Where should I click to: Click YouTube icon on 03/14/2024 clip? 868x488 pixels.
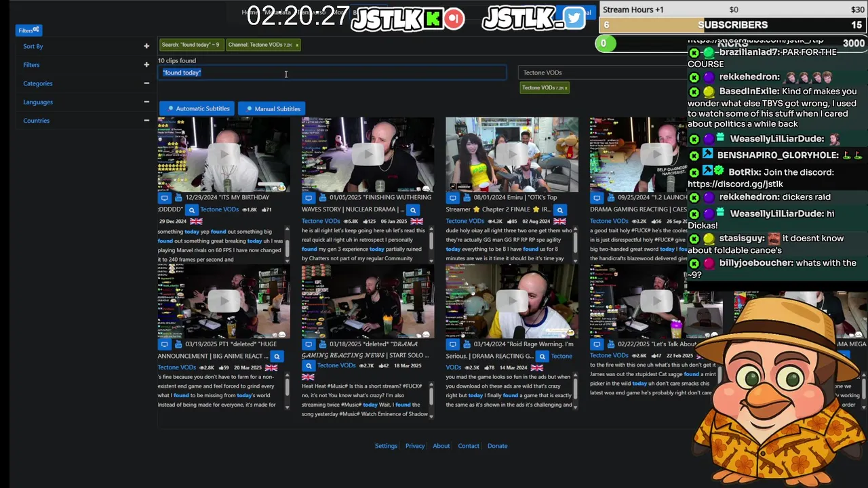[467, 344]
